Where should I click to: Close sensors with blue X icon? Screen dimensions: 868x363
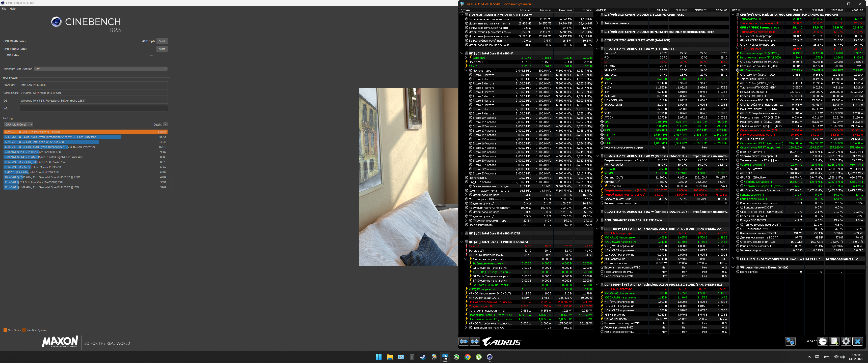(858, 342)
